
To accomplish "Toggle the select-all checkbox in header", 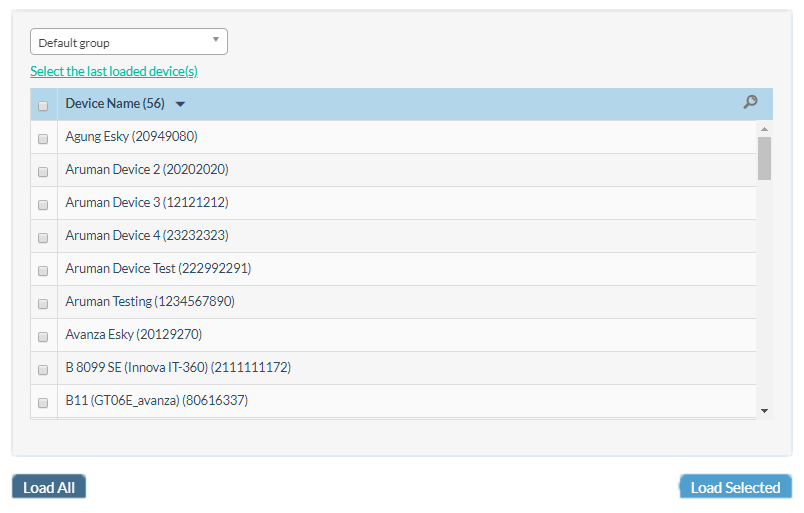I will 43,106.
